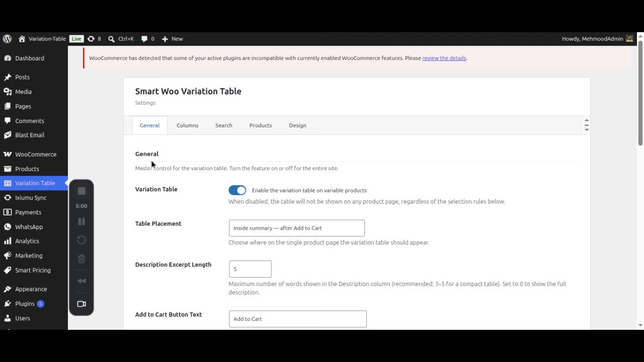Visit the Variation-Table site home
This screenshot has width=644, height=362.
click(42, 39)
